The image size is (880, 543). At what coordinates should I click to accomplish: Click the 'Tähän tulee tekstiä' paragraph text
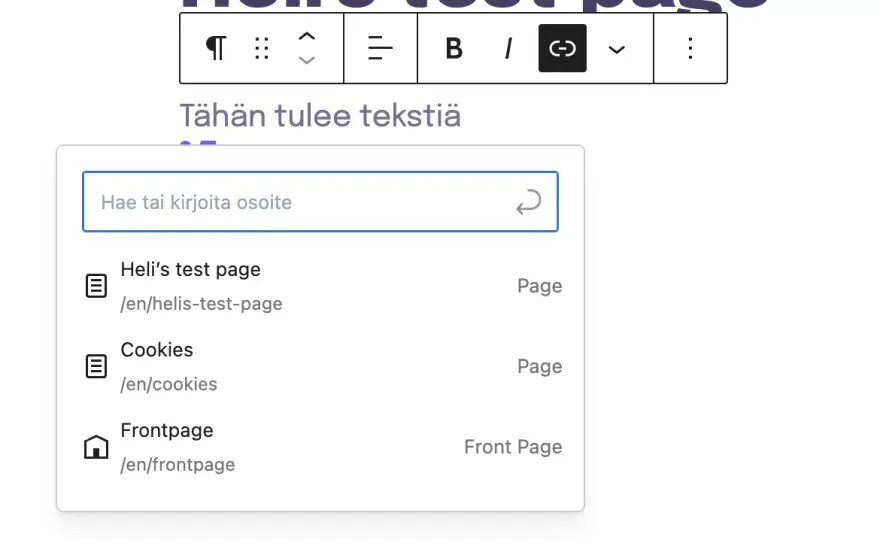click(x=320, y=116)
